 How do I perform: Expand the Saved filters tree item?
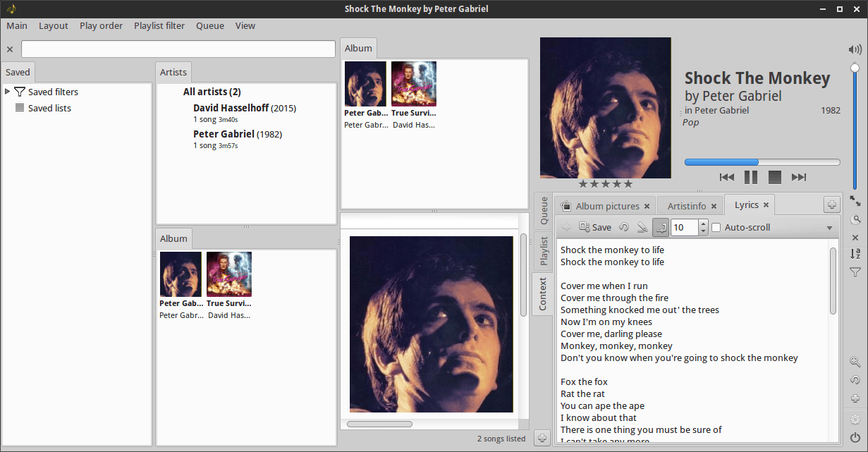[x=8, y=92]
